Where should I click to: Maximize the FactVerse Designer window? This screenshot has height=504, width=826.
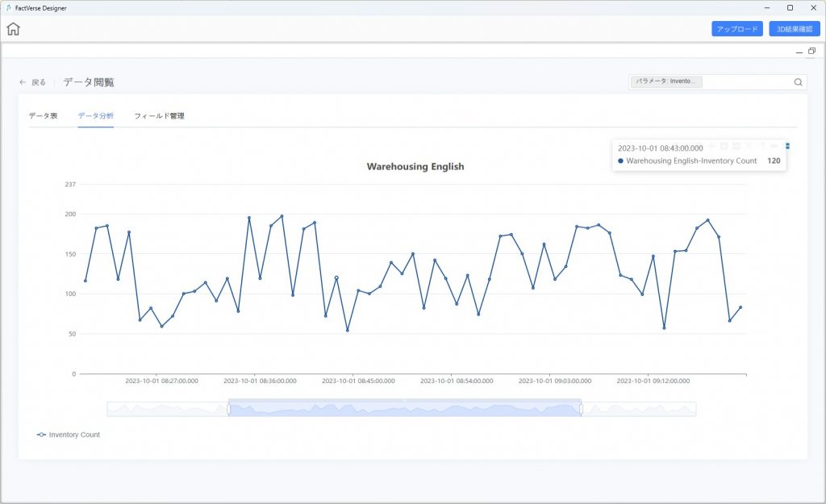tap(790, 7)
